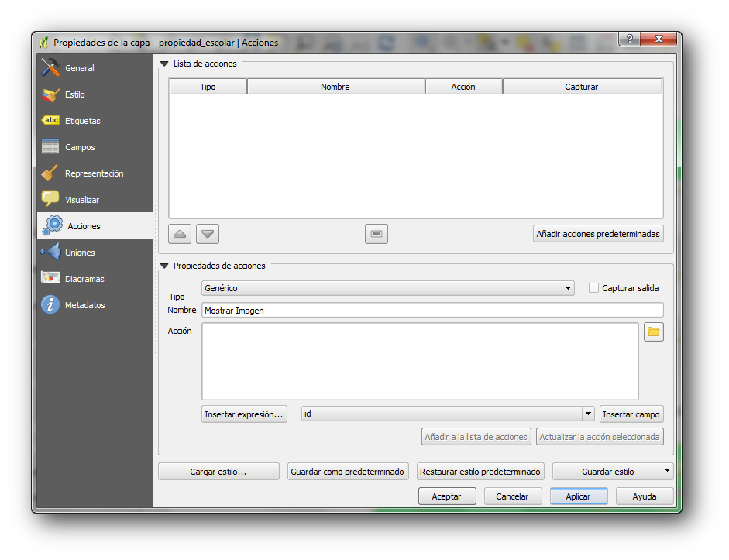Click the Etiquetas abc label icon

pyautogui.click(x=50, y=120)
